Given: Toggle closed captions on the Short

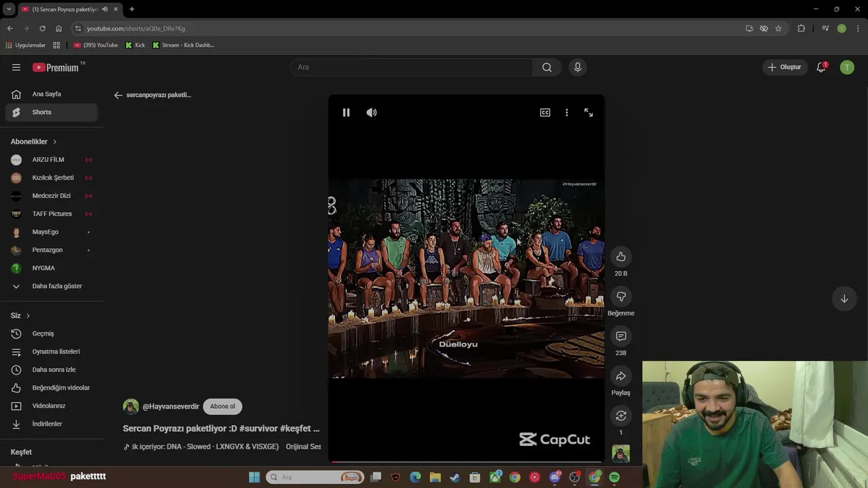Looking at the screenshot, I should point(545,113).
